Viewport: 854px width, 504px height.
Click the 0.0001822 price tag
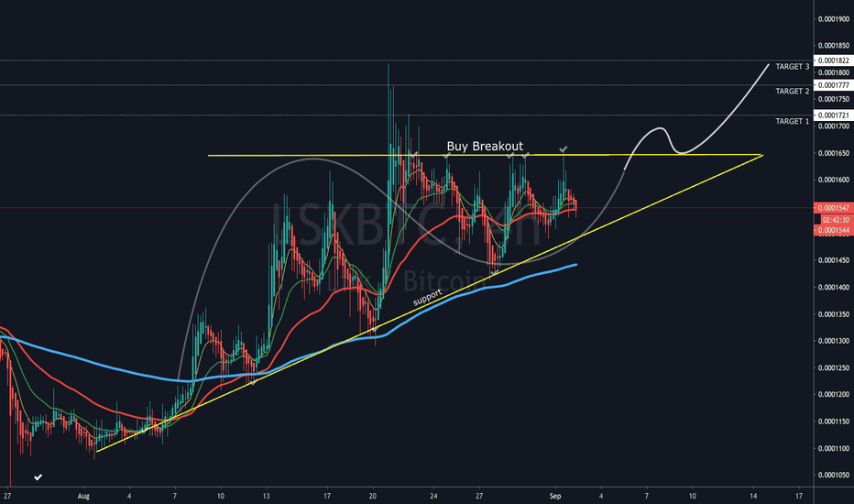(833, 60)
